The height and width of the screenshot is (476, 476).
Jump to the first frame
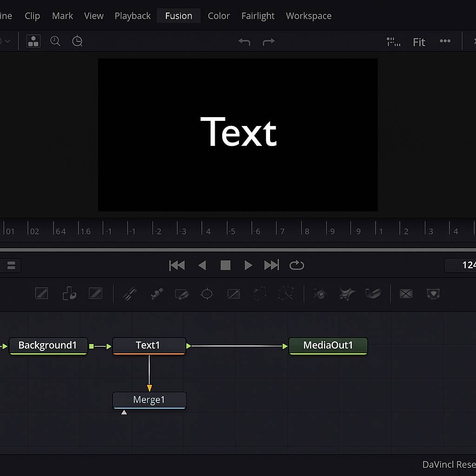(177, 265)
